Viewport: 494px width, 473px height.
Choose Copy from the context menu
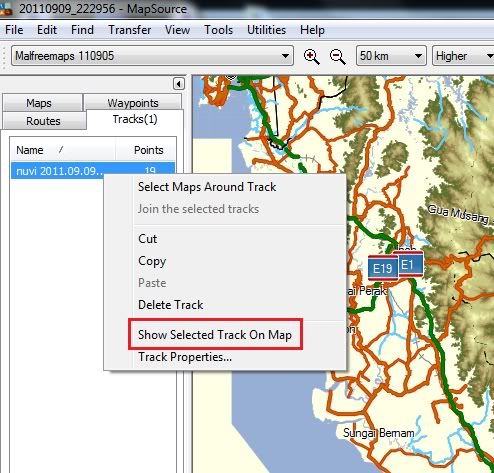[152, 261]
